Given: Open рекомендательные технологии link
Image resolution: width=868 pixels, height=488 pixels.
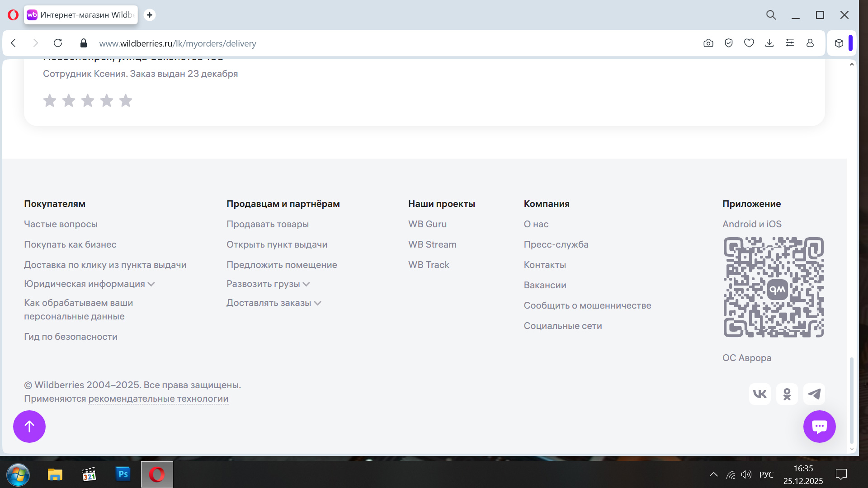Looking at the screenshot, I should pos(158,399).
